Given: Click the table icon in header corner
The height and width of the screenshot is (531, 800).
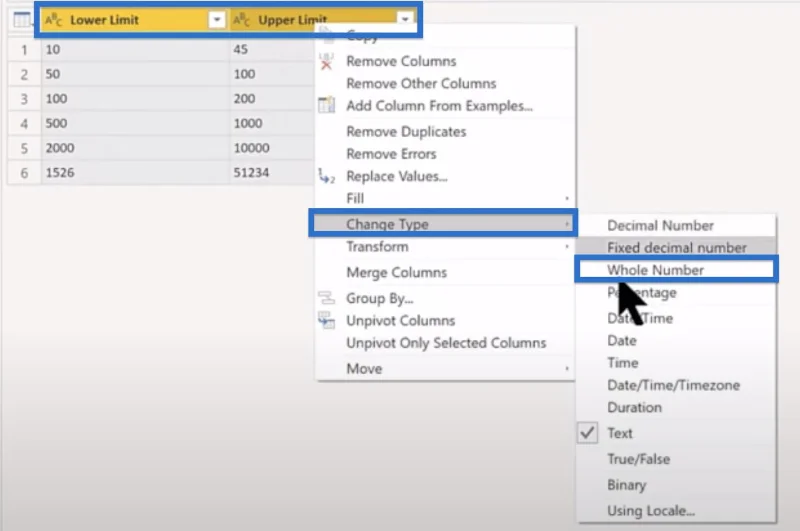Looking at the screenshot, I should coord(22,20).
